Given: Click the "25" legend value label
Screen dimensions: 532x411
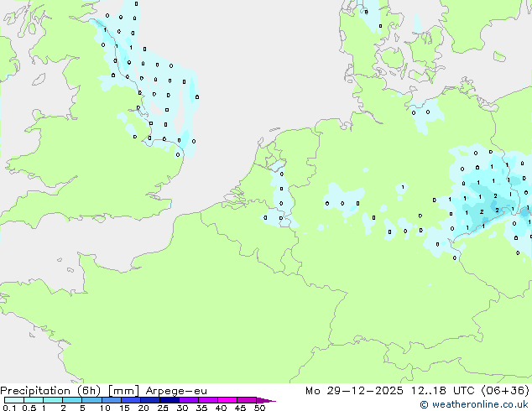Looking at the screenshot, I should pyautogui.click(x=163, y=408).
